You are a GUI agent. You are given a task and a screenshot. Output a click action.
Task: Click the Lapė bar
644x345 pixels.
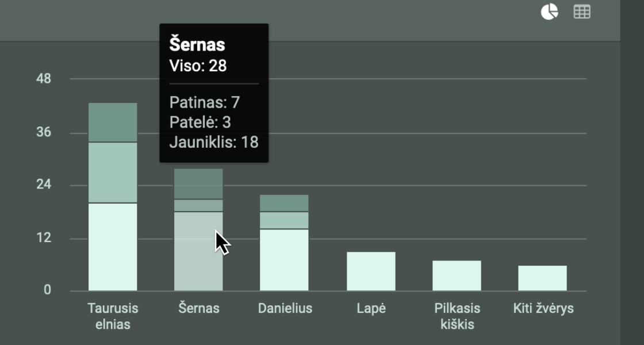click(371, 271)
